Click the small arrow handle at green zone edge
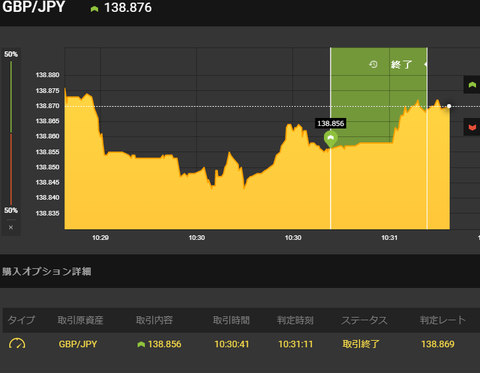 tap(426, 64)
